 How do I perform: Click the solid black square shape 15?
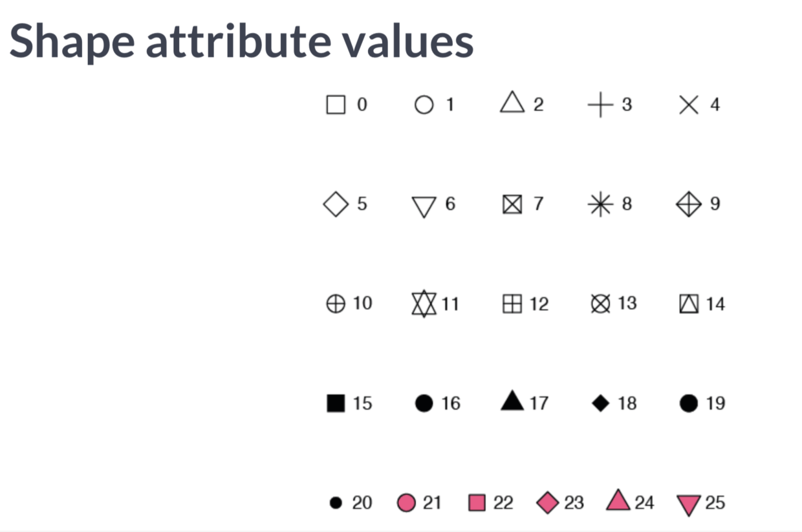pos(336,403)
